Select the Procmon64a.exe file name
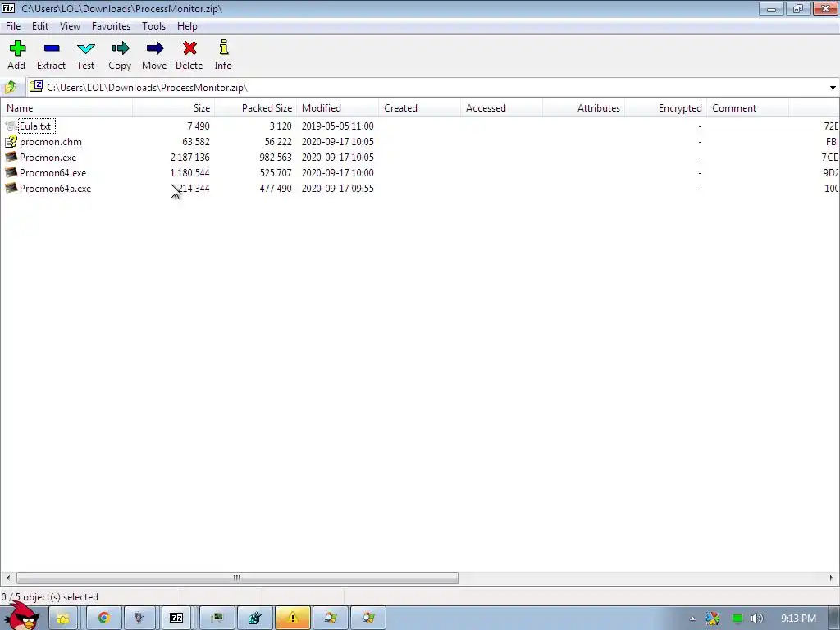Image resolution: width=840 pixels, height=630 pixels. click(x=55, y=189)
